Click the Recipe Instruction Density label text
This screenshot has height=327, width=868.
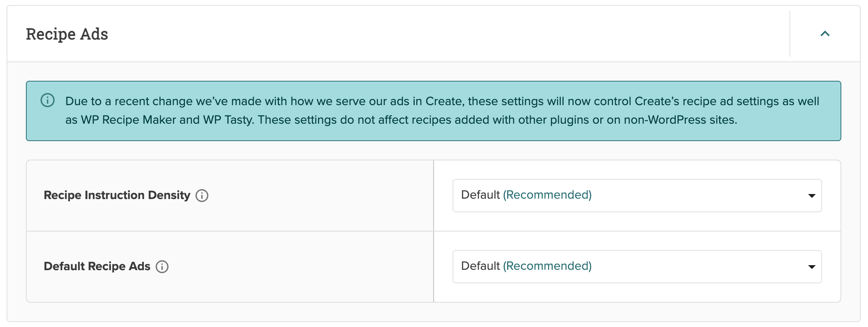(117, 195)
